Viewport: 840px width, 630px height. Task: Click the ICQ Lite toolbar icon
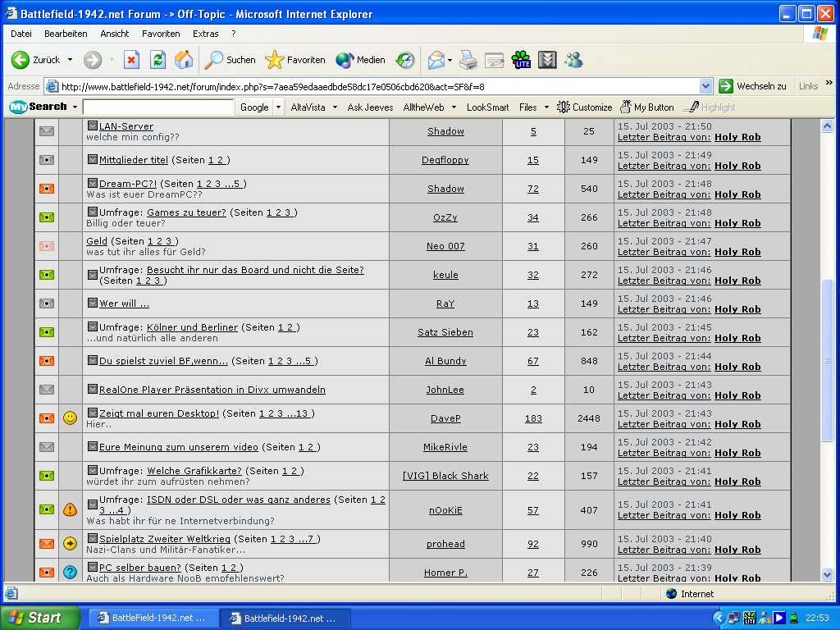521,60
